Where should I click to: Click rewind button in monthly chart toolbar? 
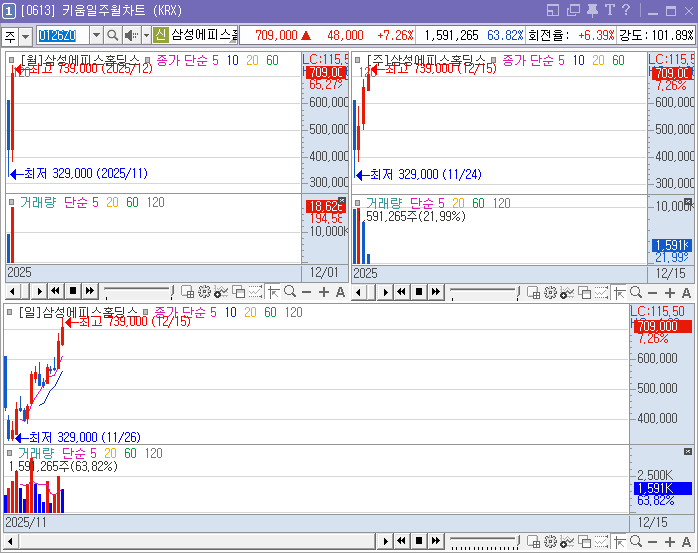[x=56, y=292]
